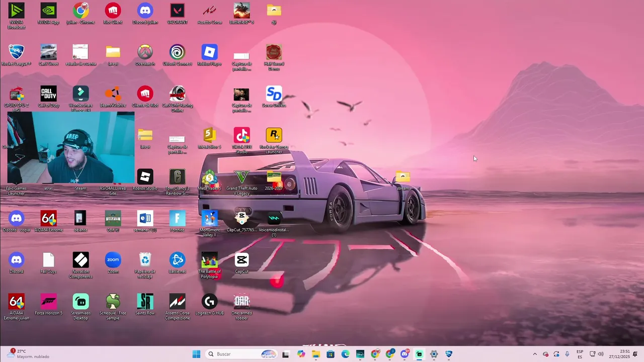Viewport: 644px width, 362px height.
Task: Click the Windows Start button
Action: point(196,354)
